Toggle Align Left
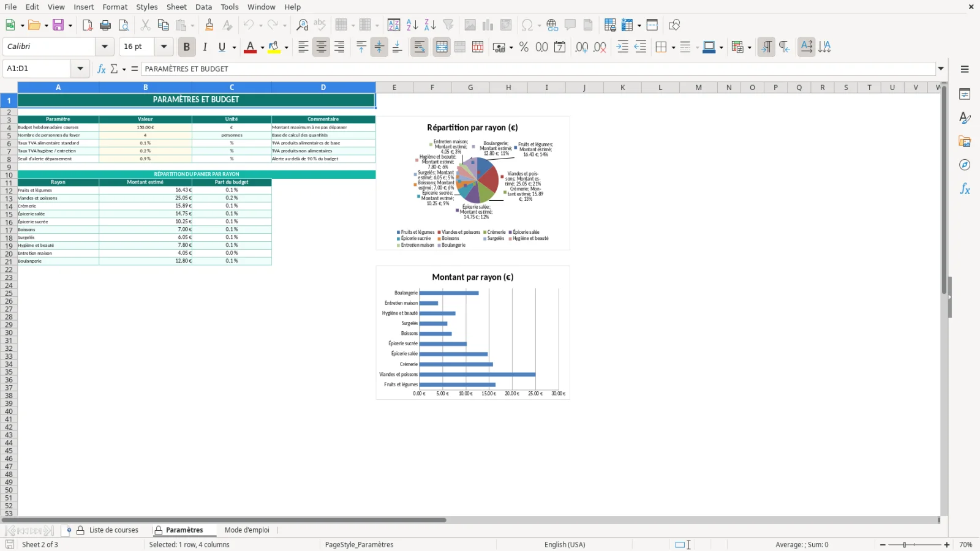Viewport: 980px width, 551px height. pos(303,47)
